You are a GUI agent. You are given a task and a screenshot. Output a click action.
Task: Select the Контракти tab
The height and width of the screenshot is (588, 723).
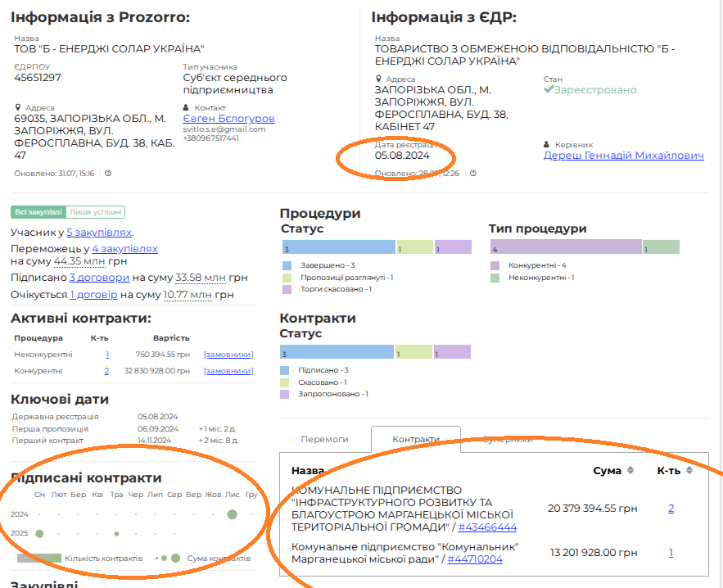(416, 439)
